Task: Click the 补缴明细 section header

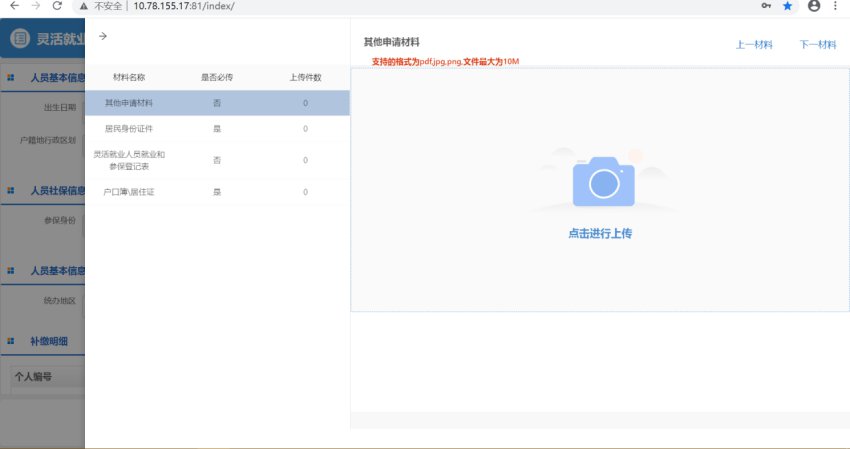Action: pos(50,341)
